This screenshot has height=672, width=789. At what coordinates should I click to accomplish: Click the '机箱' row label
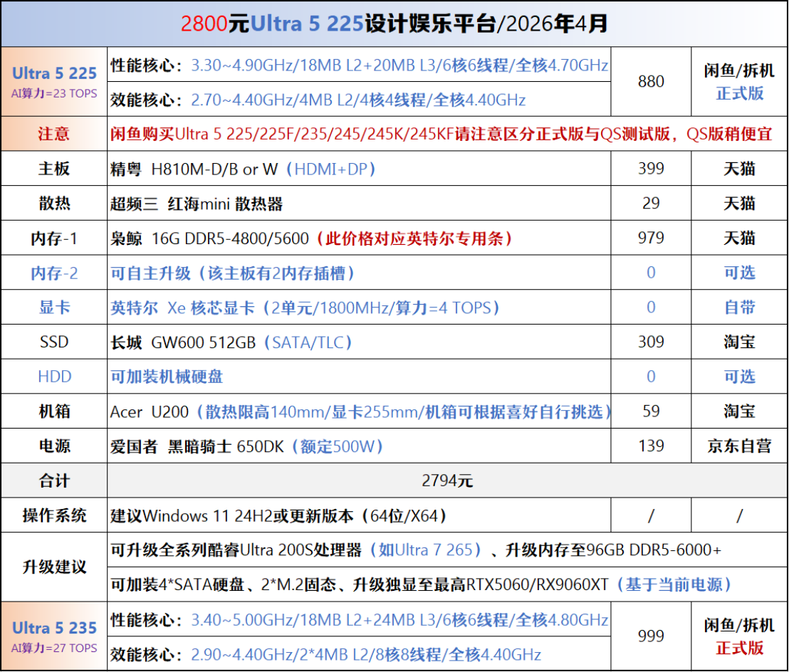(x=54, y=411)
